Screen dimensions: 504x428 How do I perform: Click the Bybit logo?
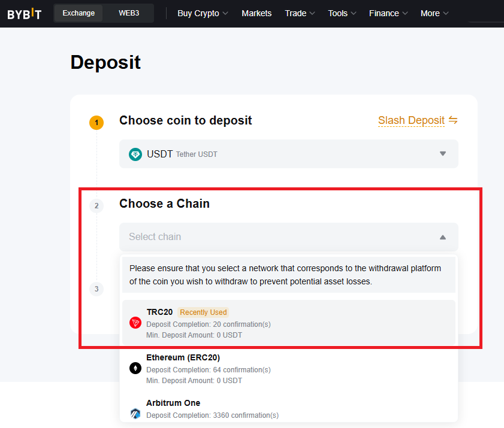tap(24, 14)
